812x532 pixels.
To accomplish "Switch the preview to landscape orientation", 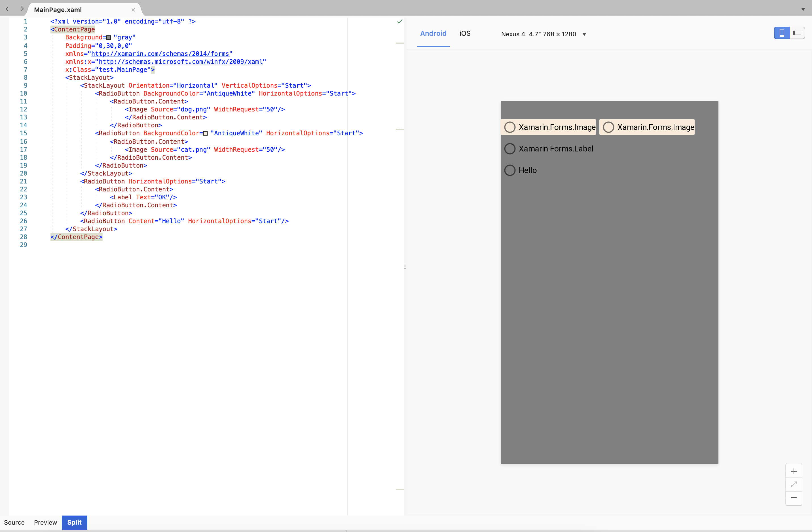I will coord(797,33).
